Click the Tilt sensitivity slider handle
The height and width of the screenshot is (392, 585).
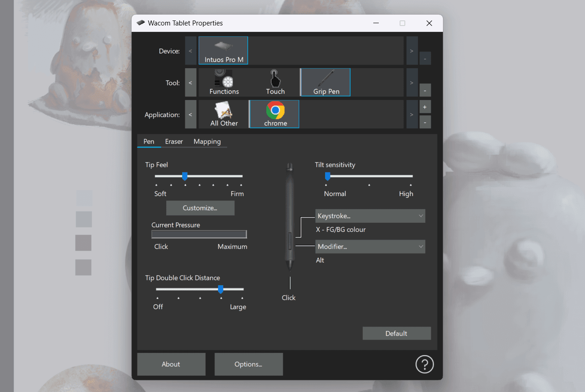click(x=327, y=176)
